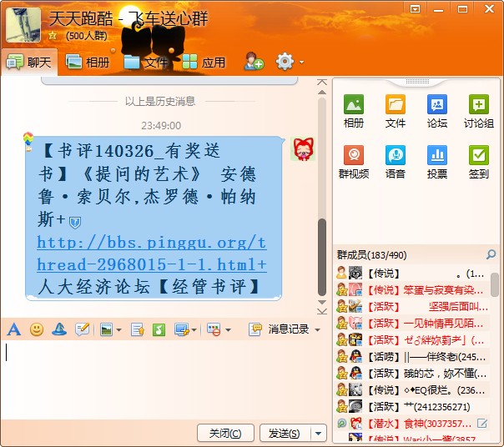This screenshot has height=447, width=504.
Task: Click the magic hat emoticon icon
Action: click(x=59, y=329)
